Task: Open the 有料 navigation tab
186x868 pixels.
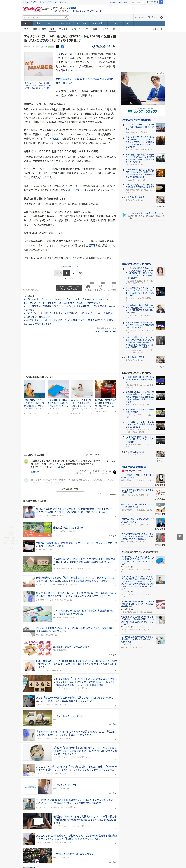Action: pyautogui.click(x=128, y=24)
